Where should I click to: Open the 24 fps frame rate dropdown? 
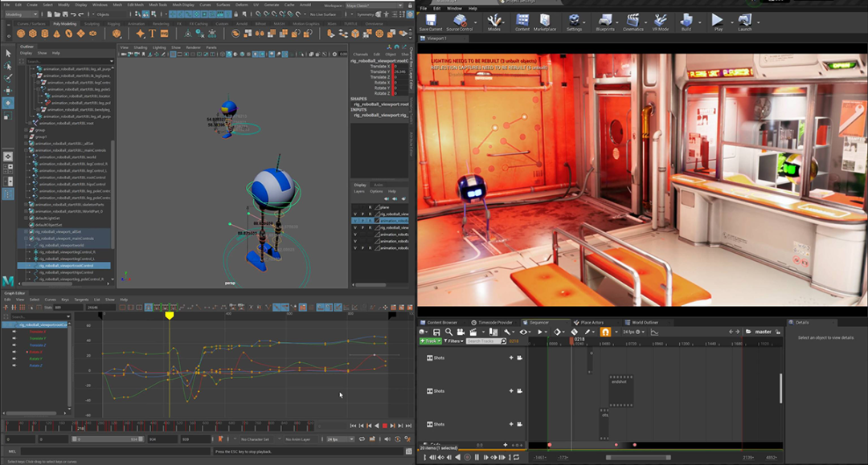(631, 332)
